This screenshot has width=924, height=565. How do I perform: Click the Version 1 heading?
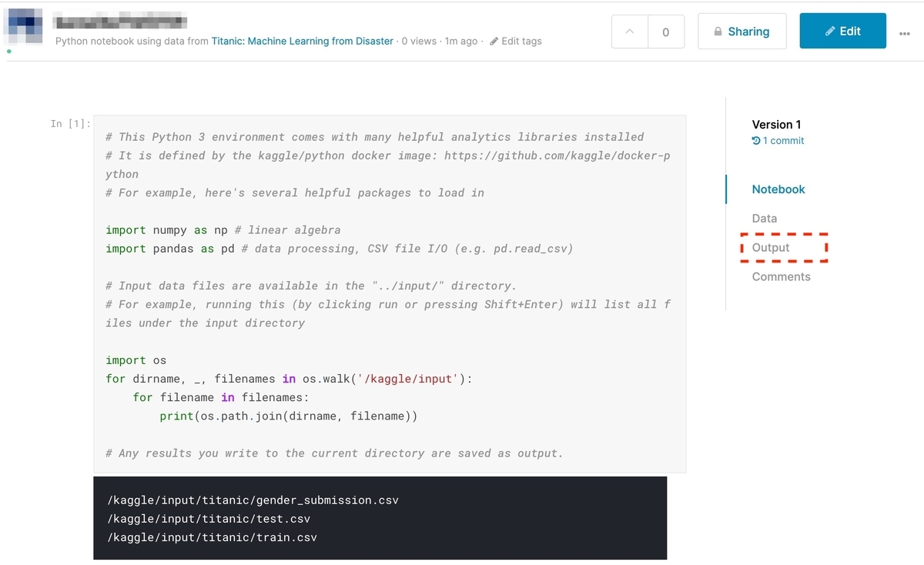(x=776, y=125)
